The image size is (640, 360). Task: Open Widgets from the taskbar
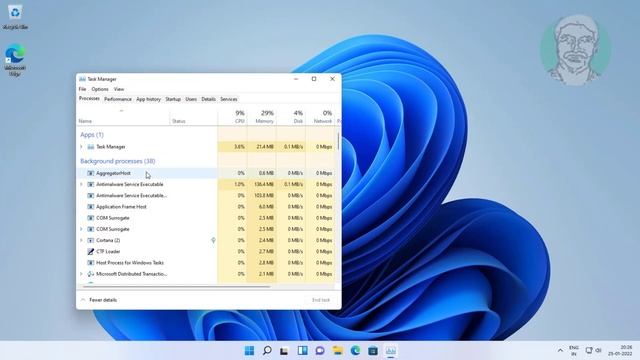[x=302, y=351]
